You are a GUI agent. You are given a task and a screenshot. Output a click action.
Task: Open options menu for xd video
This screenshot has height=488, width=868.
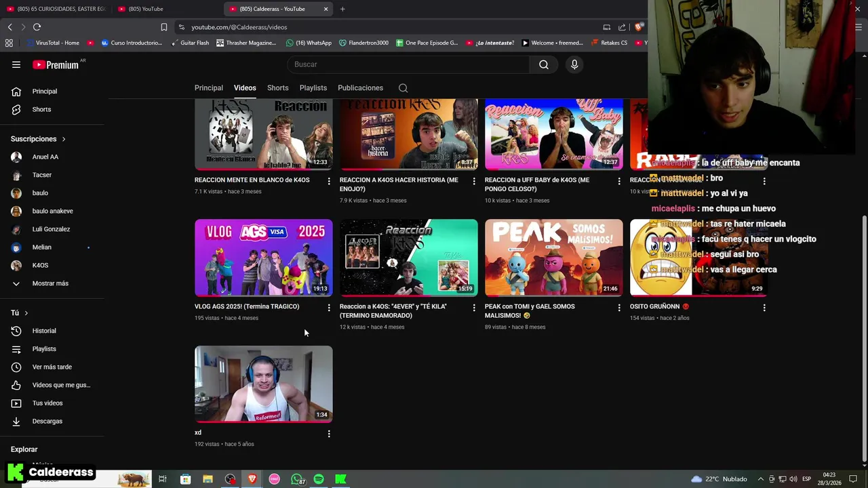tap(329, 434)
